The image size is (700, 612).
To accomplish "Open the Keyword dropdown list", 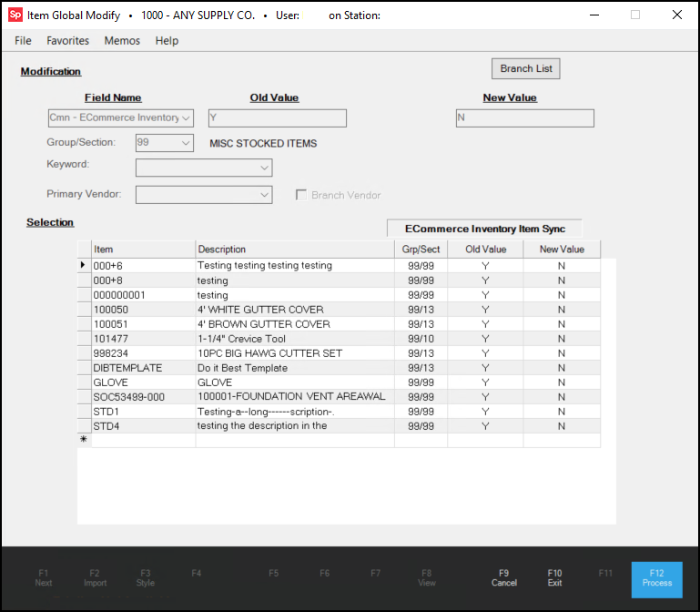I will [x=264, y=168].
